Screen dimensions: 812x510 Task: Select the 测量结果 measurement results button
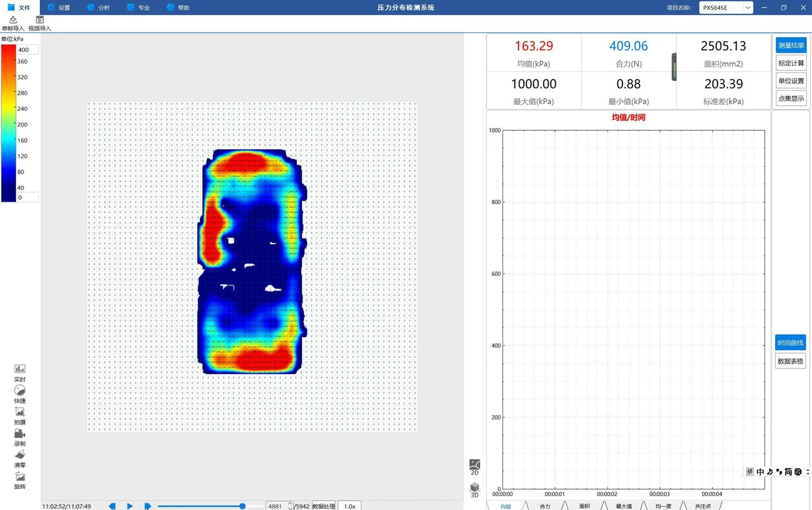pyautogui.click(x=791, y=45)
